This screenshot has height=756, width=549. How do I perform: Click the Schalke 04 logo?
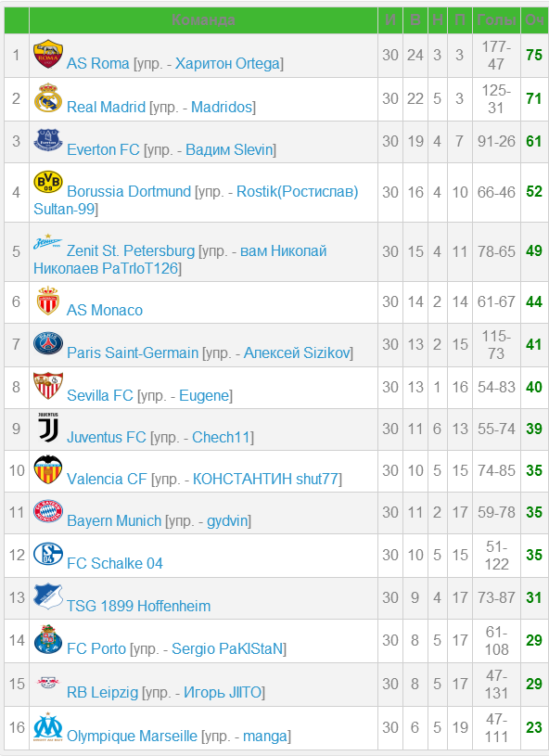pyautogui.click(x=47, y=554)
